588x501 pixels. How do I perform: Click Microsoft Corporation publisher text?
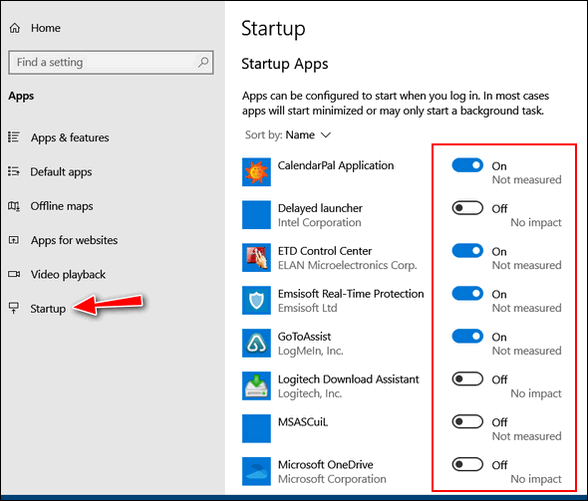click(332, 479)
